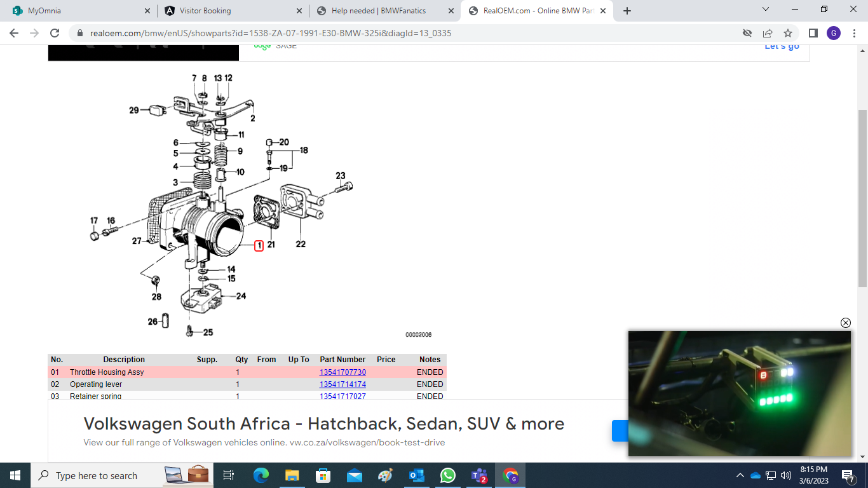Open OneDrive cloud icon in system tray
The image size is (868, 488).
[x=756, y=475]
